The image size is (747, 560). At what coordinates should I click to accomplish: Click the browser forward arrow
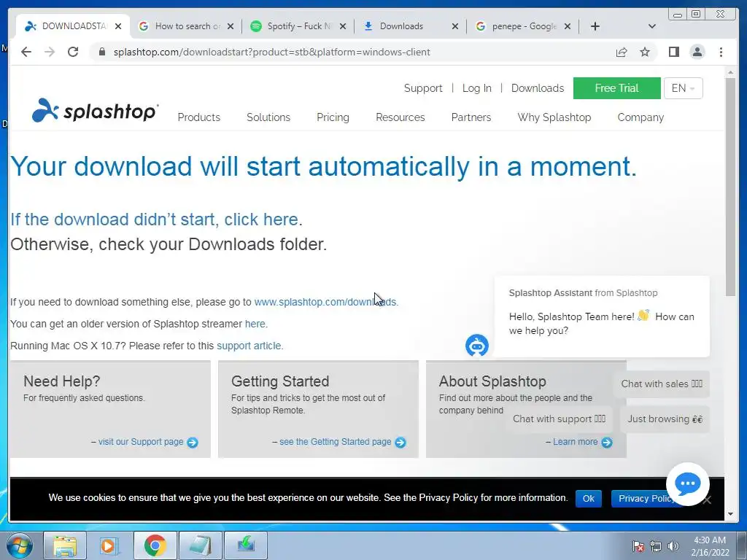[50, 52]
